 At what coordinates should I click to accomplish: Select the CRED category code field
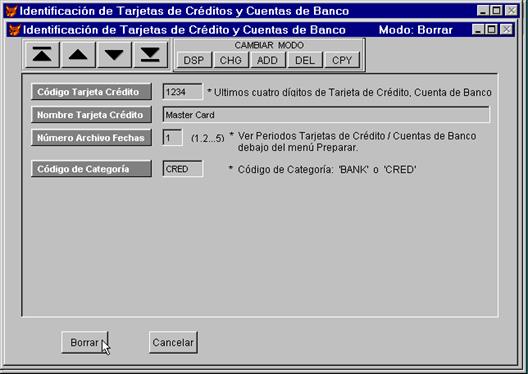(x=183, y=169)
